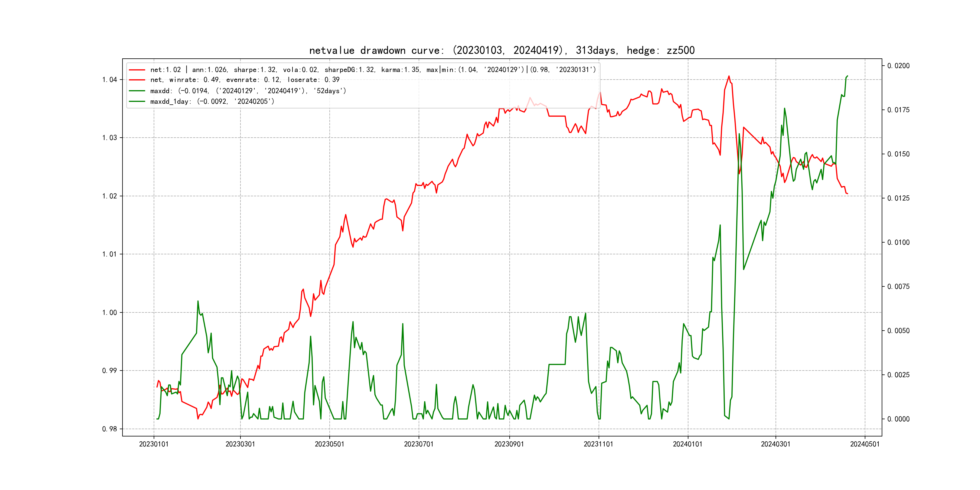This screenshot has width=980, height=490.
Task: Click the 20240501 x-axis date label
Action: 865,444
